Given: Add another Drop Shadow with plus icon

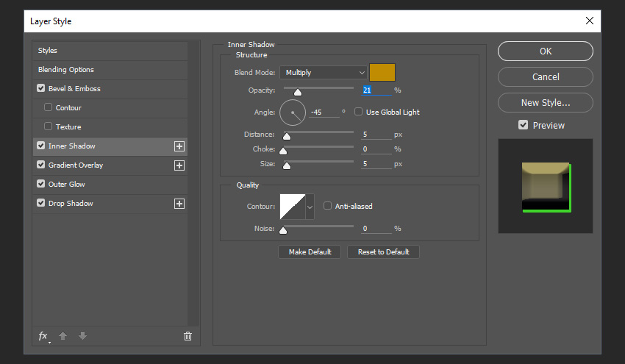Looking at the screenshot, I should pos(179,204).
